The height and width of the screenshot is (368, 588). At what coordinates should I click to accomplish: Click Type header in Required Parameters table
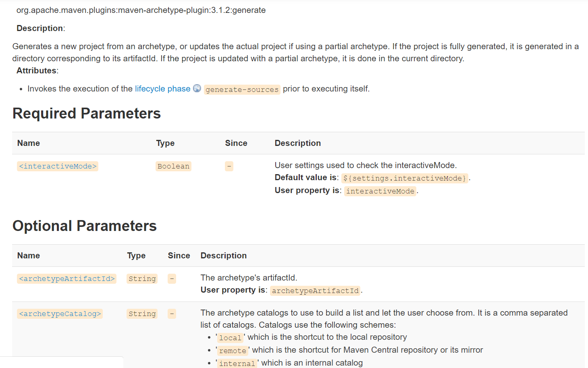[165, 143]
